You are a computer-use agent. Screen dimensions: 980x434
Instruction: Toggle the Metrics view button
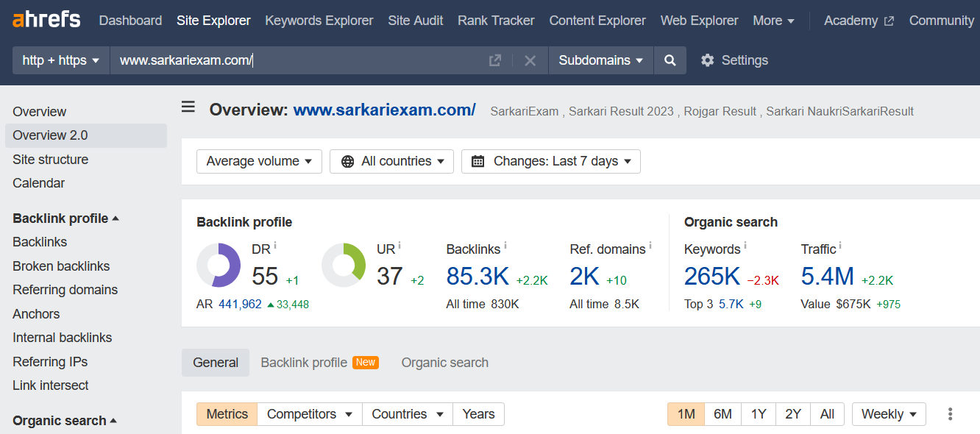227,414
